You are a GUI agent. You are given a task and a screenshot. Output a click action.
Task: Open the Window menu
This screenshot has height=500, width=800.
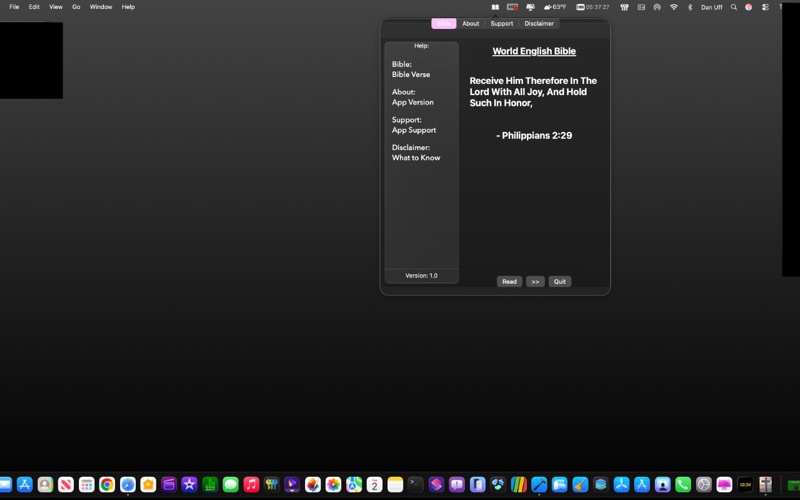pyautogui.click(x=101, y=7)
